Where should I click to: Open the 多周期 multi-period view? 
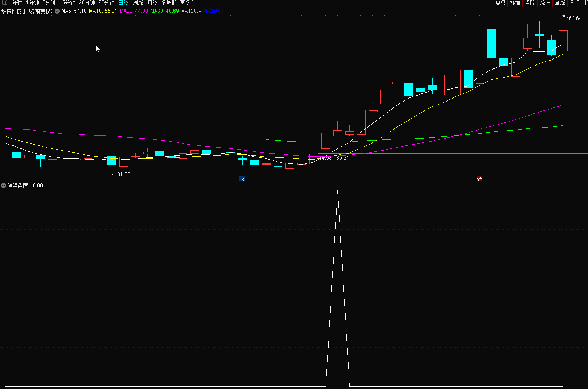169,3
